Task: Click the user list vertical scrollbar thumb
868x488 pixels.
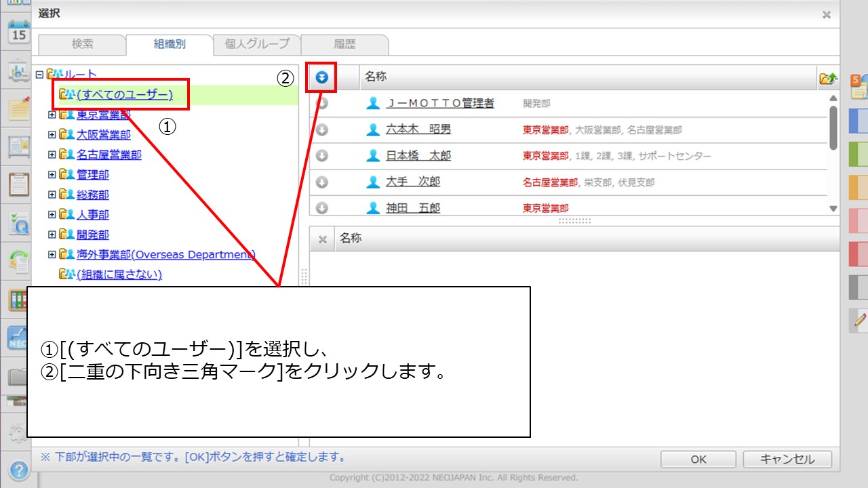Action: (833, 127)
